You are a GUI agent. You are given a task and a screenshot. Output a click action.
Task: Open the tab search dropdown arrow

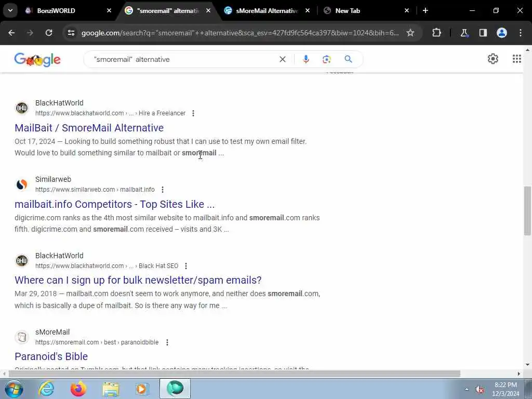[10, 10]
